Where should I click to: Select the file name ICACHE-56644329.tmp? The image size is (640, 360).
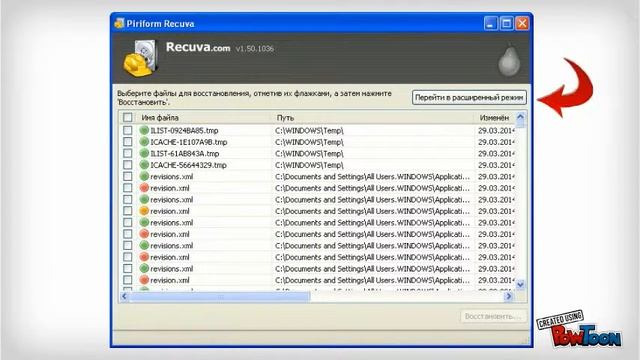pyautogui.click(x=188, y=165)
